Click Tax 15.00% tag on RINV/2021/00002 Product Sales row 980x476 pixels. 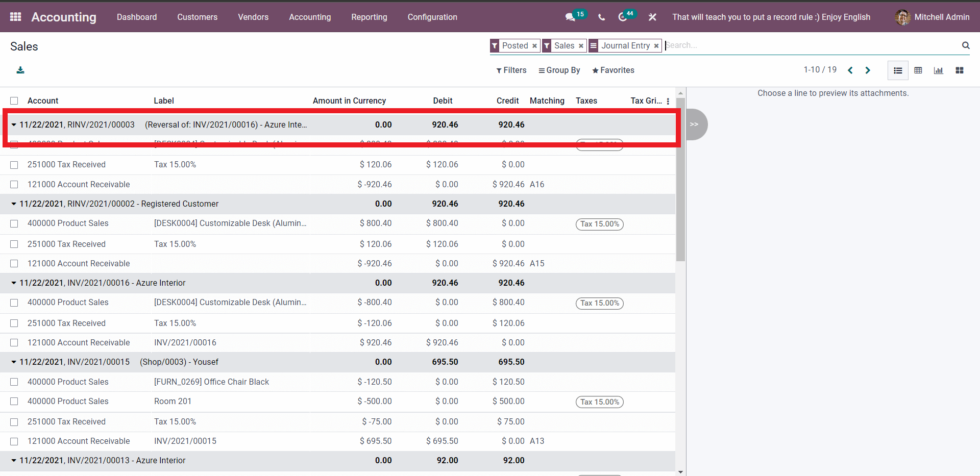tap(600, 224)
